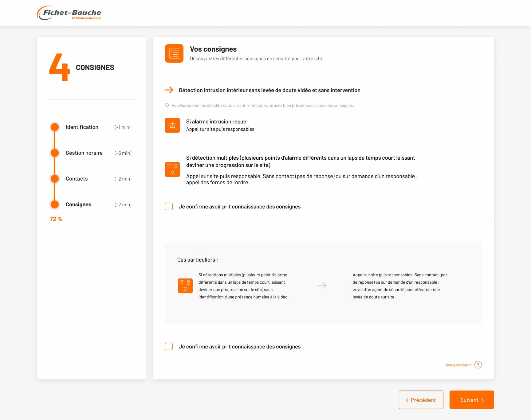The height and width of the screenshot is (420, 531).
Task: Click the alarm siren icon for intrusion reçue
Action: click(172, 125)
